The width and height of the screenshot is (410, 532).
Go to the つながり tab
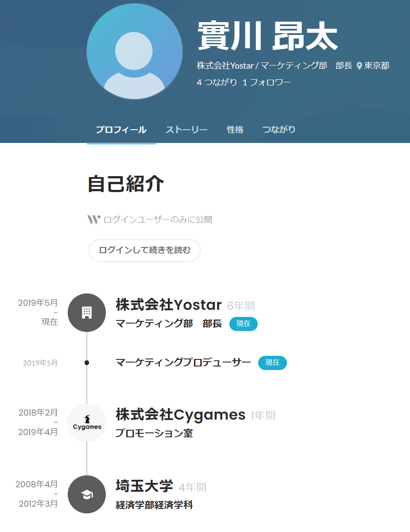point(279,130)
